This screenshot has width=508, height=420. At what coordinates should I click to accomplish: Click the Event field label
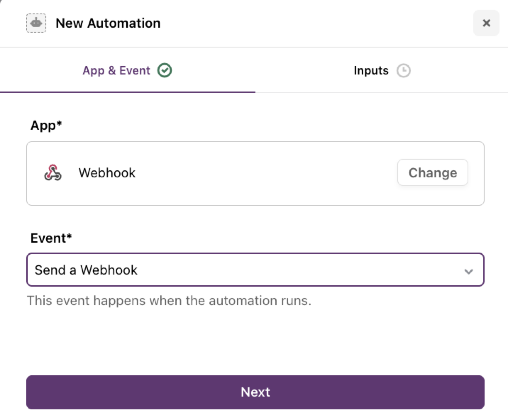click(51, 238)
